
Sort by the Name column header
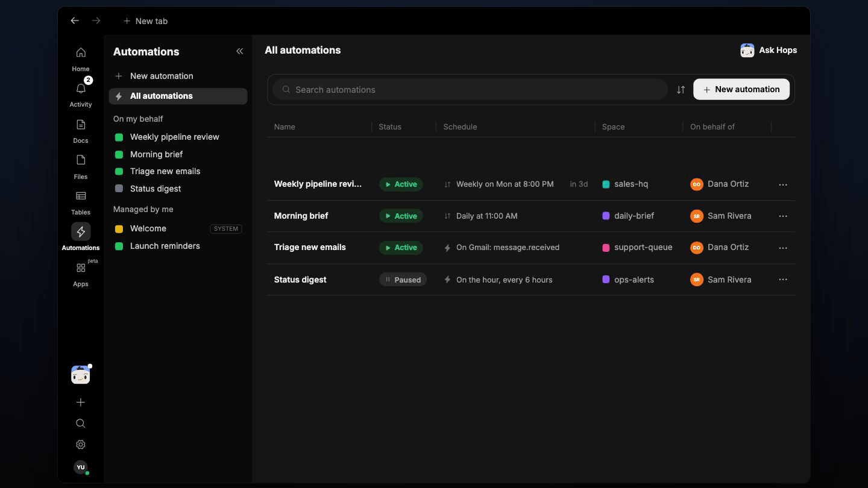click(x=285, y=127)
